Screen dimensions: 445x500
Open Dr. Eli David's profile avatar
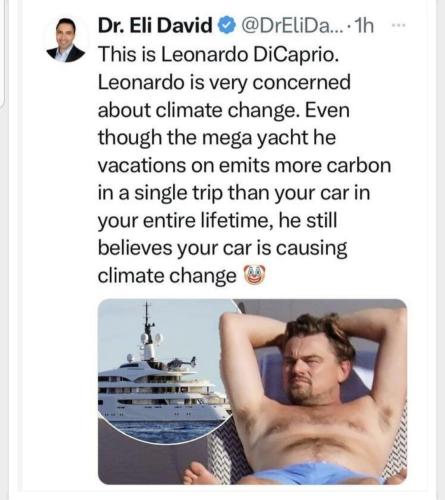66,40
